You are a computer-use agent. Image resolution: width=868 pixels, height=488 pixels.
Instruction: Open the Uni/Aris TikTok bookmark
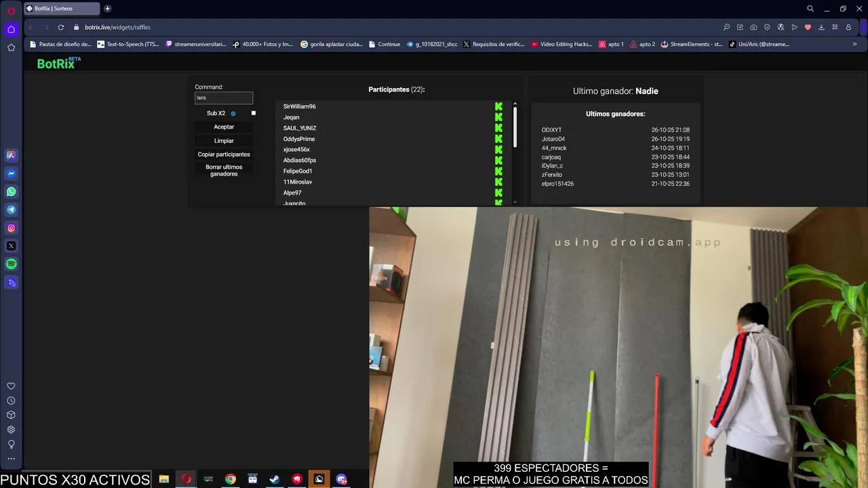point(759,44)
